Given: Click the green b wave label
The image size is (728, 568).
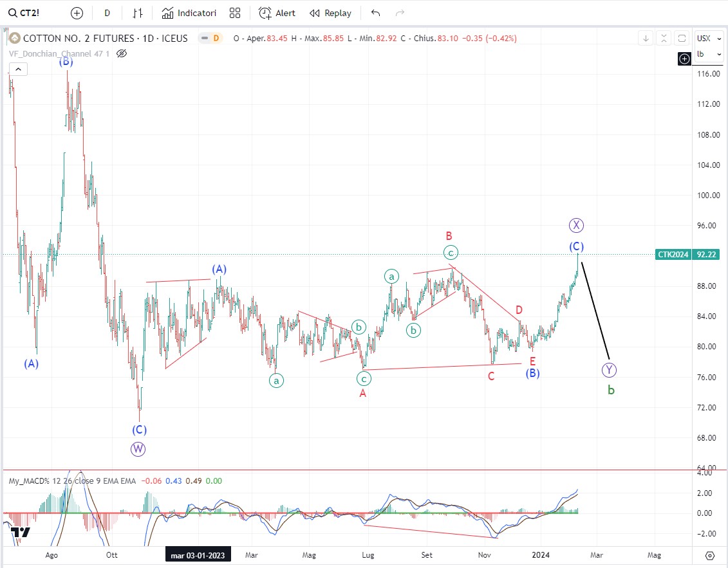Looking at the screenshot, I should click(x=611, y=390).
